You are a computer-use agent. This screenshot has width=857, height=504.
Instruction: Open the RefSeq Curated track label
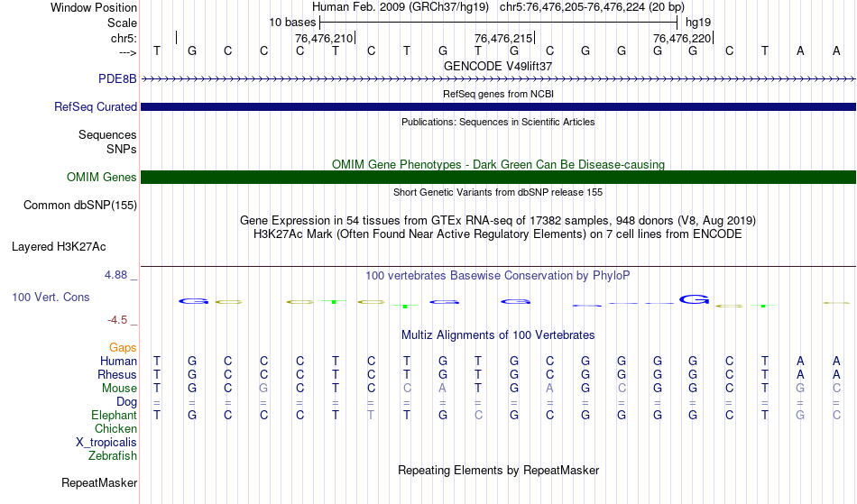[96, 106]
